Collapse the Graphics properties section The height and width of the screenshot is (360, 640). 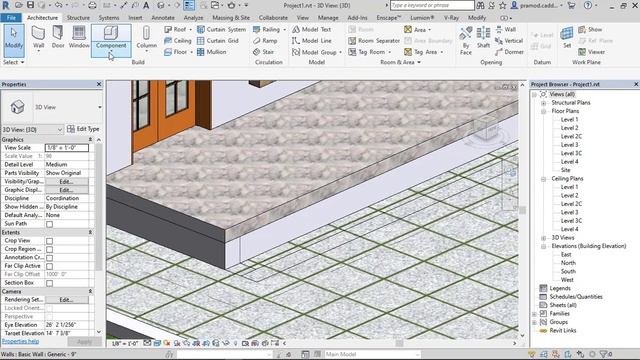click(x=90, y=140)
